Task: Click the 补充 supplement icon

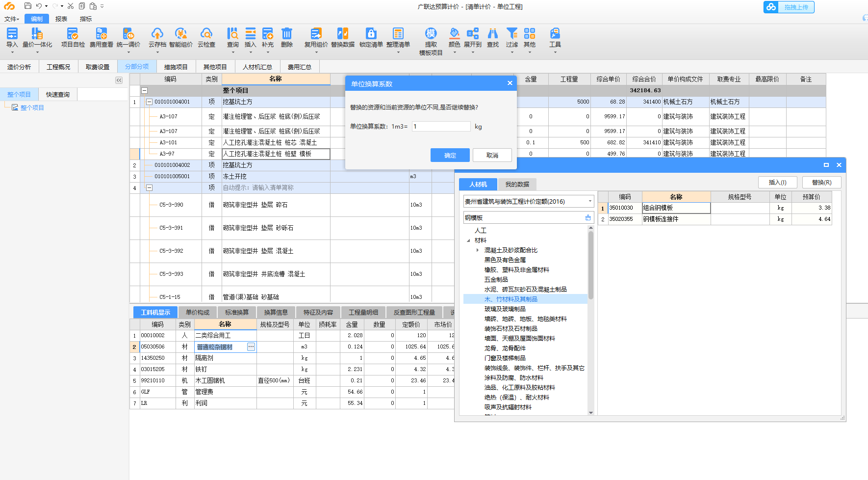Action: coord(267,33)
